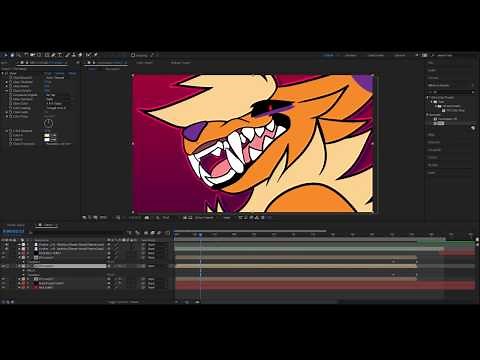This screenshot has width=480, height=360.
Task: Select the Eraser tool
Action: (80, 55)
